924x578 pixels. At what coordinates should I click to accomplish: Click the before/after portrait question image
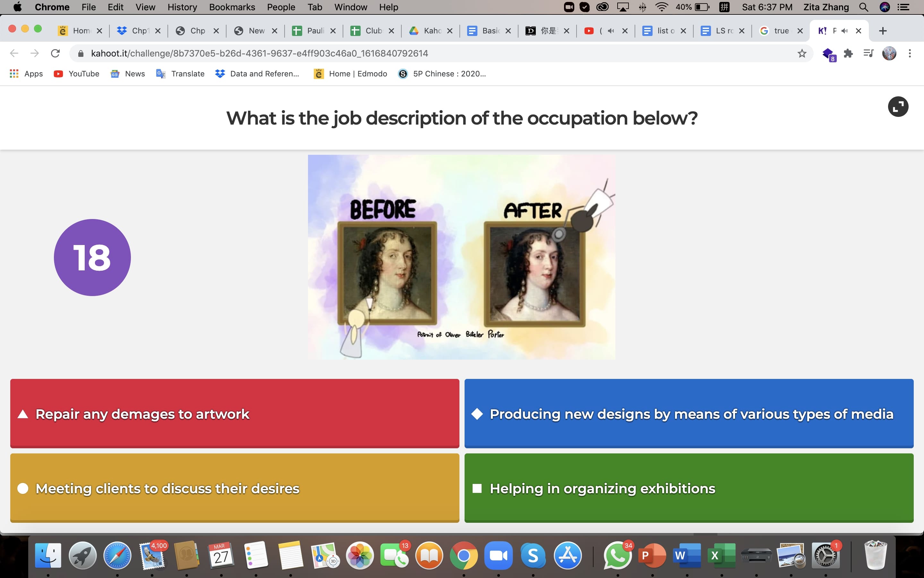point(462,257)
